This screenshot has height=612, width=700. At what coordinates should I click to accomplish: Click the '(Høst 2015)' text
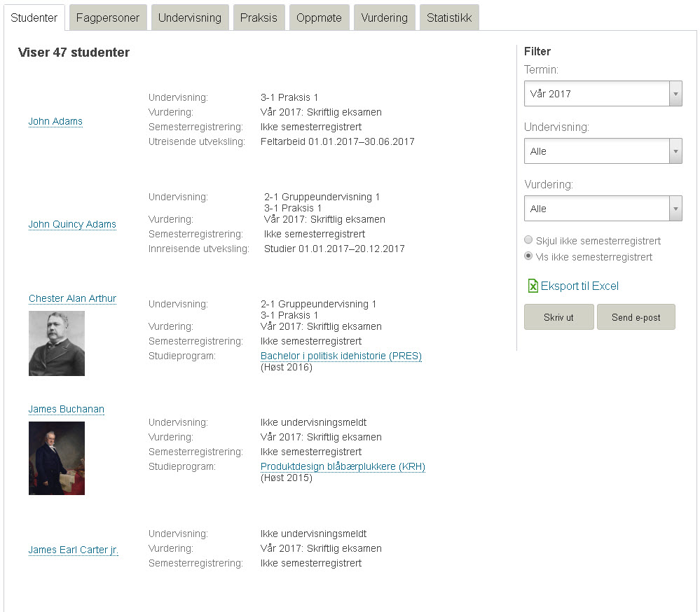pyautogui.click(x=287, y=478)
